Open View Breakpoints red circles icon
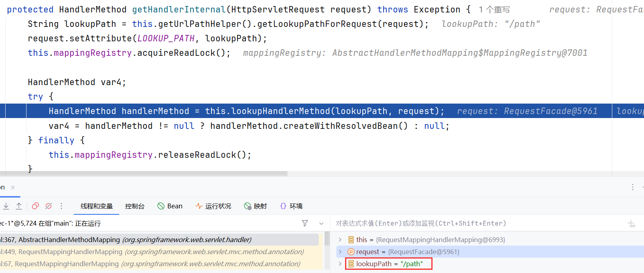Screen dimensions: 644x273 click(35, 206)
